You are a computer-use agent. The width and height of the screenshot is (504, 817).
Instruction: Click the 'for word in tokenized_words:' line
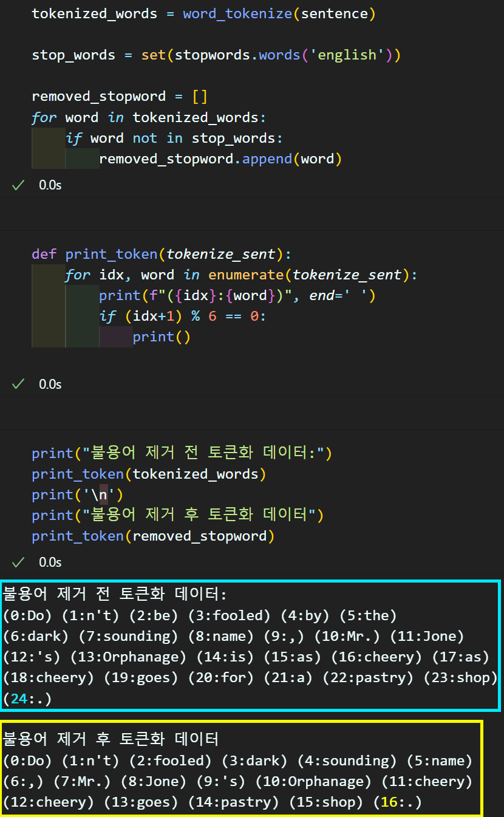coord(149,117)
